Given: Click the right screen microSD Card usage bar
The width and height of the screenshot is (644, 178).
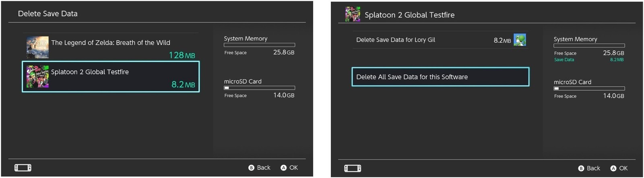Looking at the screenshot, I should [589, 88].
